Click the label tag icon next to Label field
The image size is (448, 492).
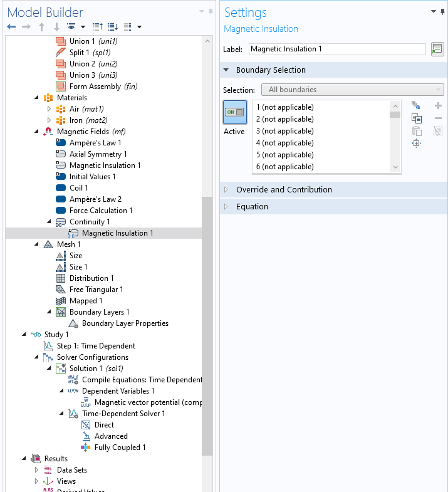(437, 49)
